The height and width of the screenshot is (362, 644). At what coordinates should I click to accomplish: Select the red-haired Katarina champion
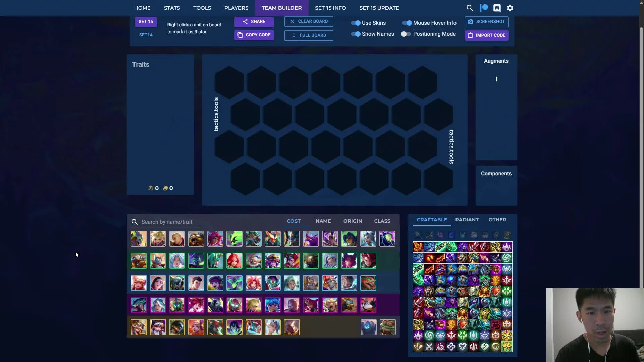(234, 261)
